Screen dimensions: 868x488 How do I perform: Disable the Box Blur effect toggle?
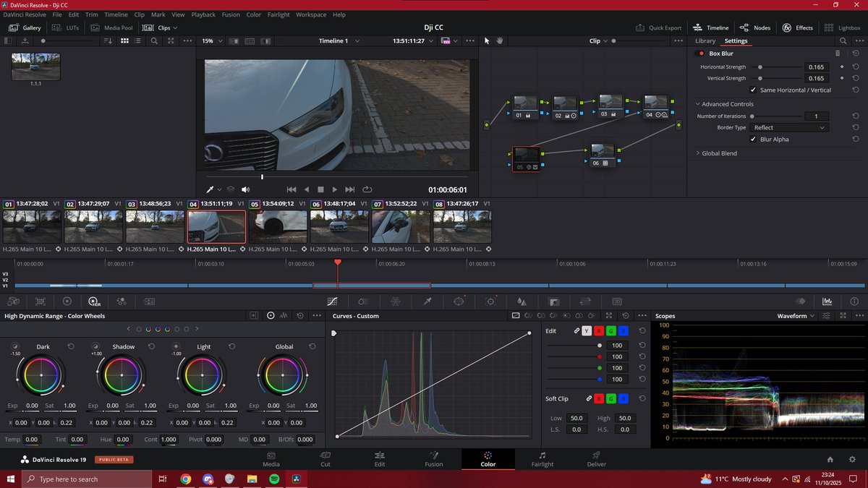(x=700, y=53)
